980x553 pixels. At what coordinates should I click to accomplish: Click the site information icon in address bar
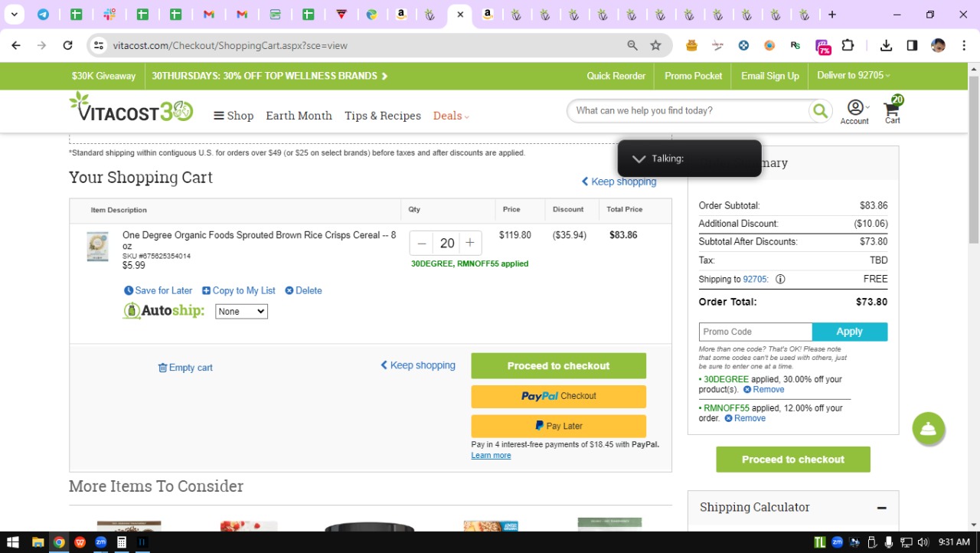98,45
